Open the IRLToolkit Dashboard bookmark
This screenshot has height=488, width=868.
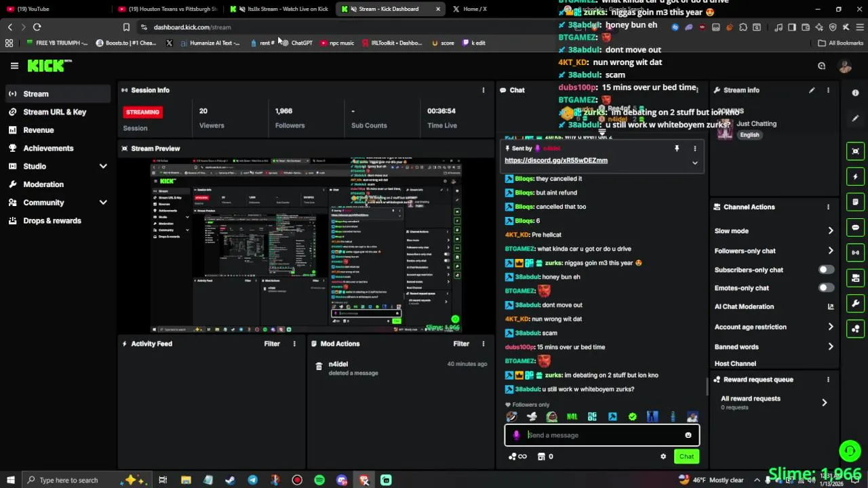tap(391, 43)
